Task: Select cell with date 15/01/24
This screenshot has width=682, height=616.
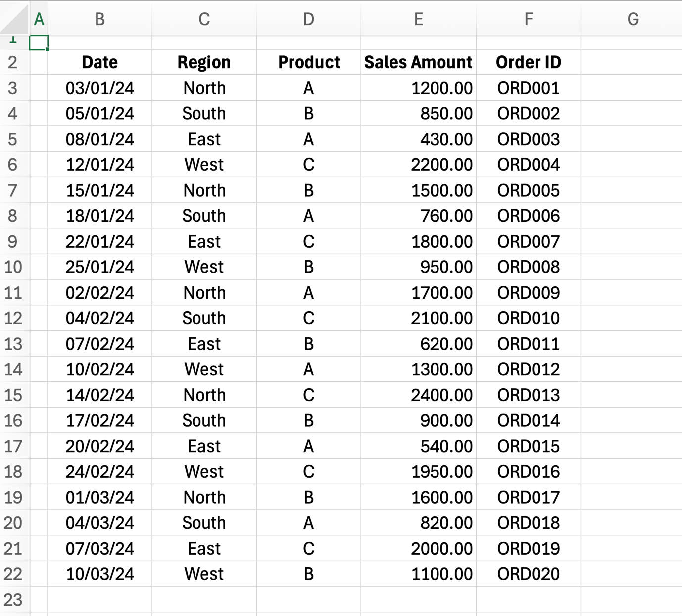Action: (x=99, y=190)
